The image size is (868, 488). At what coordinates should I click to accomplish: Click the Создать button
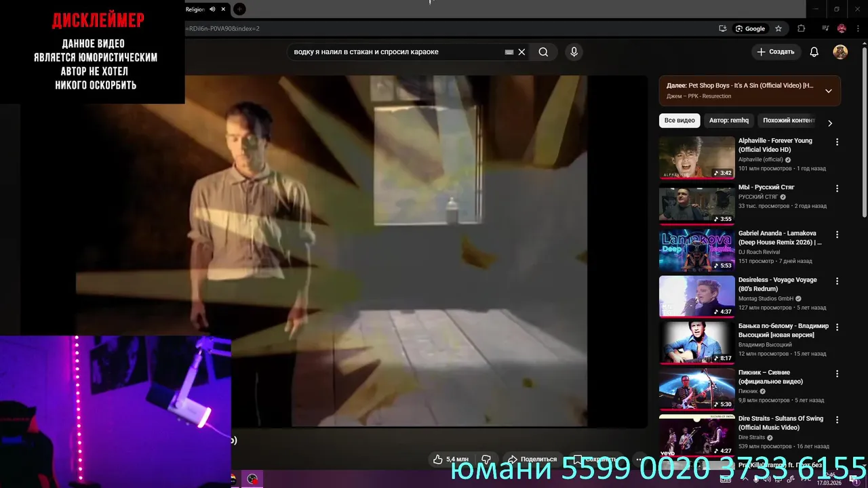coord(776,52)
